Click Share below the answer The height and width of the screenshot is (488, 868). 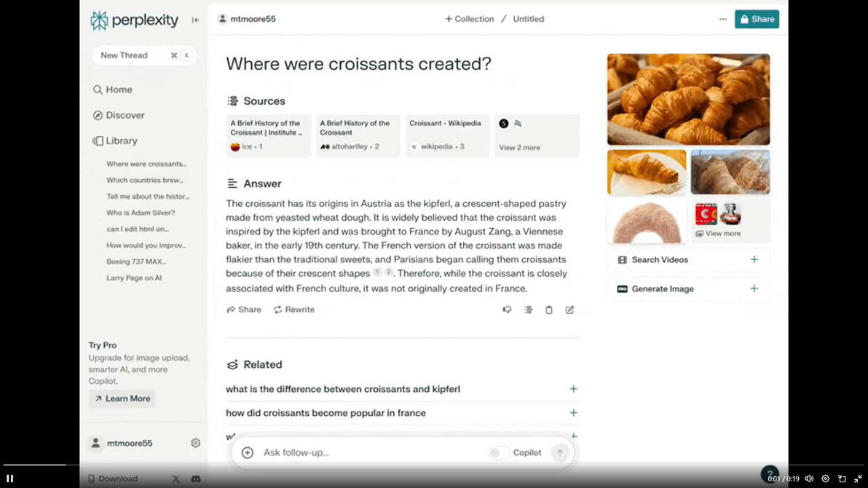[243, 310]
